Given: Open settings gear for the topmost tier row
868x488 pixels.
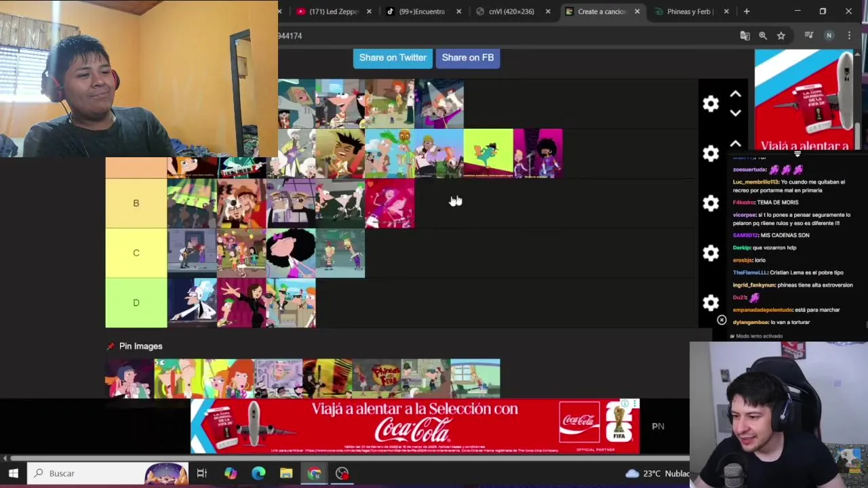Looking at the screenshot, I should coord(711,104).
